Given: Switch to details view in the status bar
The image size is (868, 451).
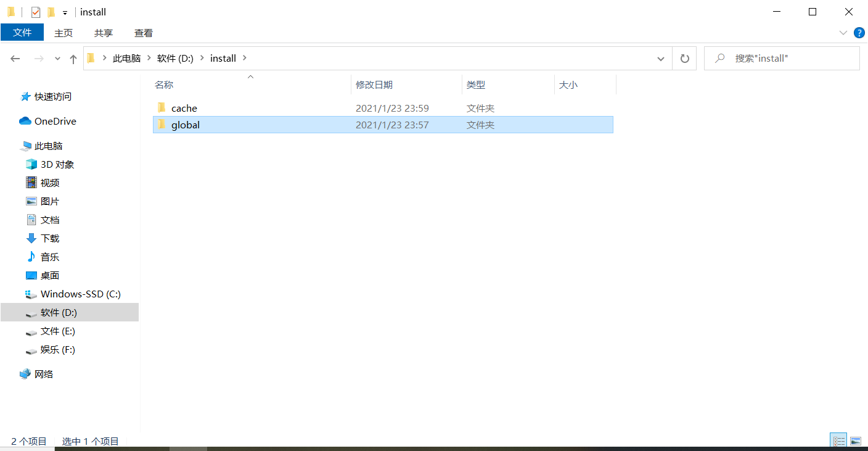Looking at the screenshot, I should point(838,440).
